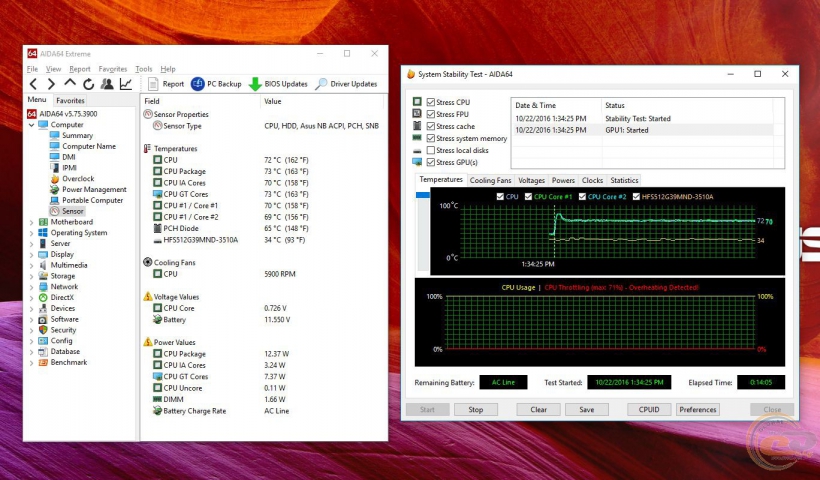Collapse the Computer tree node
Screen dimensions: 820x480
(31, 125)
